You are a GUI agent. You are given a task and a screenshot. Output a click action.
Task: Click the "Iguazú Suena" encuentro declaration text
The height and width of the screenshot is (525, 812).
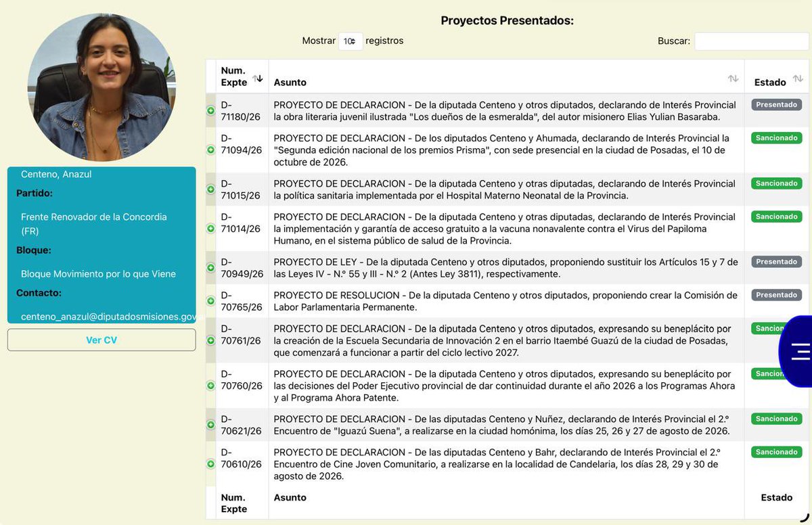(x=501, y=425)
